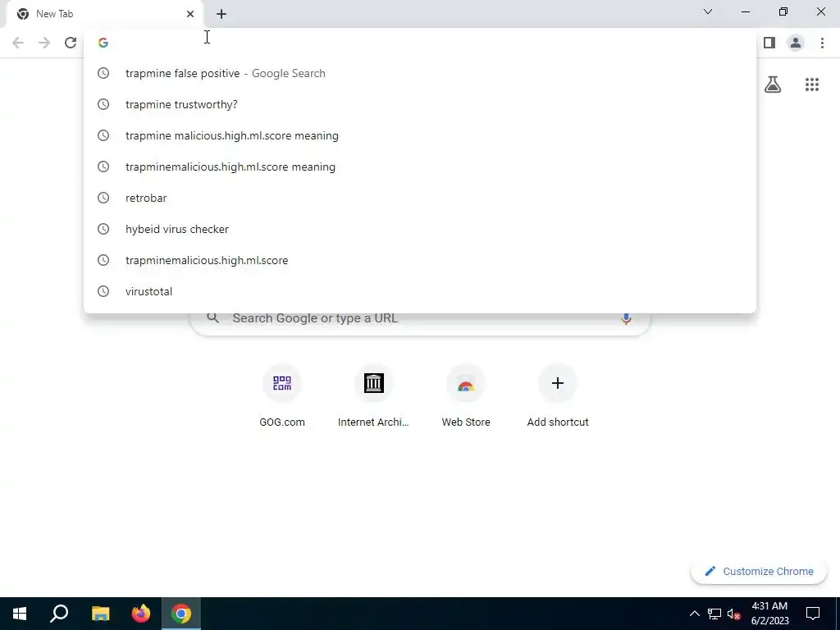Reload the page with the refresh icon
The width and height of the screenshot is (840, 630).
[x=71, y=43]
